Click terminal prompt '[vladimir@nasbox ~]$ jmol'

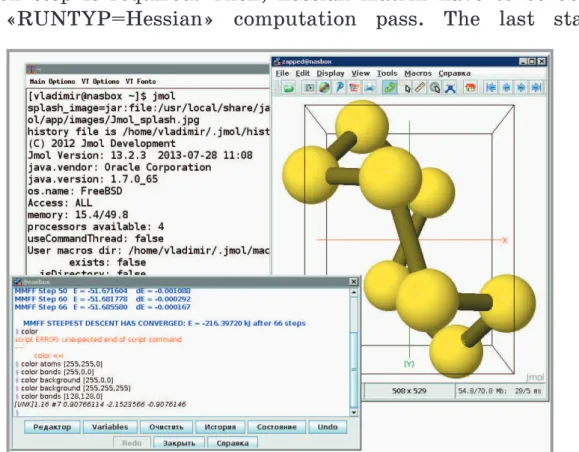pyautogui.click(x=102, y=96)
